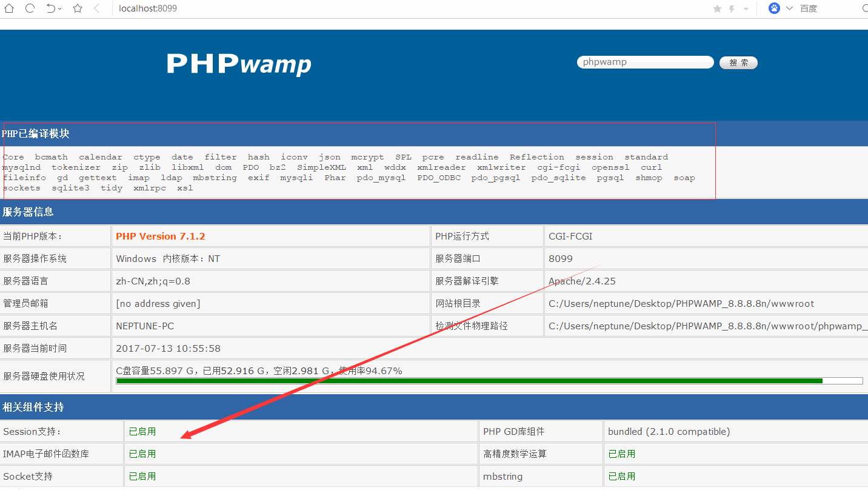Click the 当前PHP版本 label cell
This screenshot has height=490, width=868.
[55, 237]
